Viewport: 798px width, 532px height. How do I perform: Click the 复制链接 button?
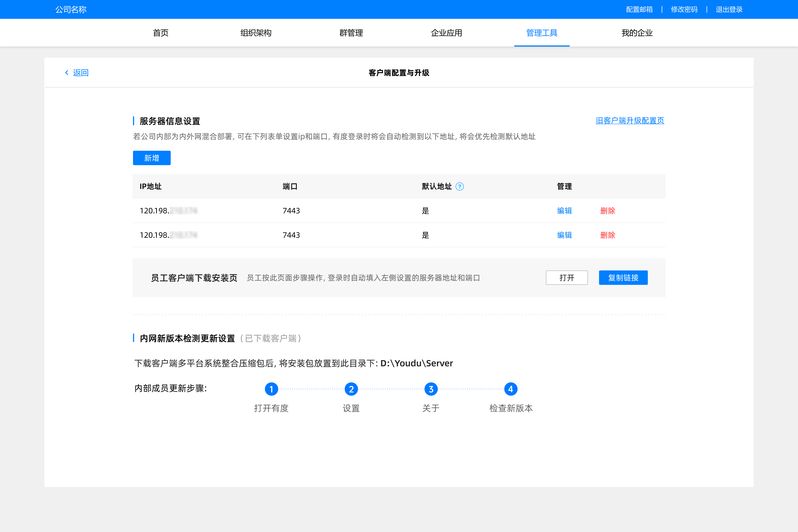(x=623, y=277)
